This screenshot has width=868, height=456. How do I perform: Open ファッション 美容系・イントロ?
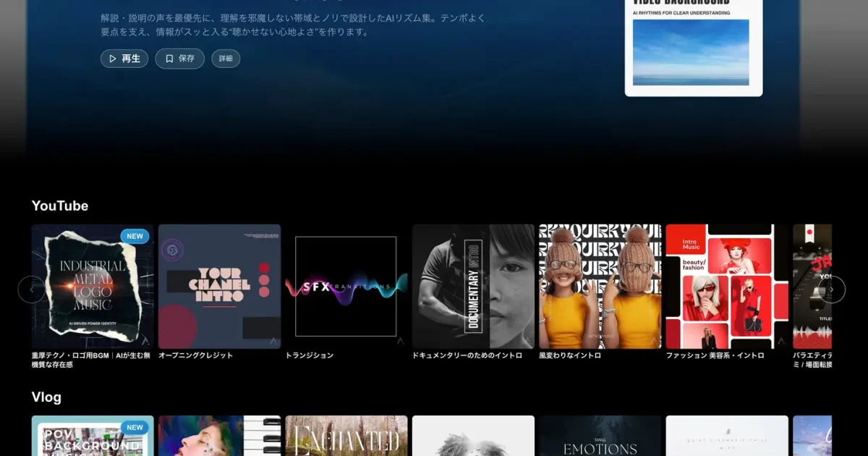tap(727, 285)
